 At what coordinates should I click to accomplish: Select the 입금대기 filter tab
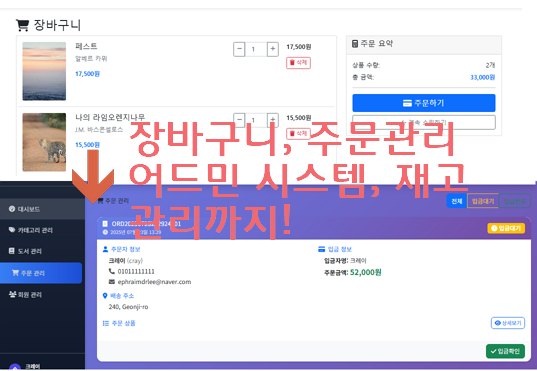(483, 201)
